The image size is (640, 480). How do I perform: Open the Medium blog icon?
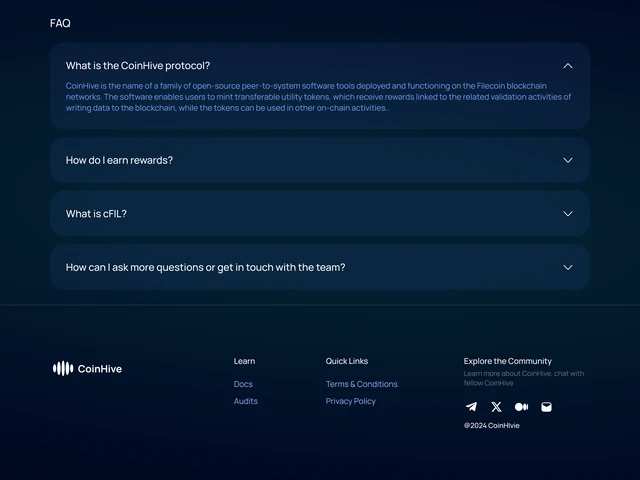coord(521,407)
